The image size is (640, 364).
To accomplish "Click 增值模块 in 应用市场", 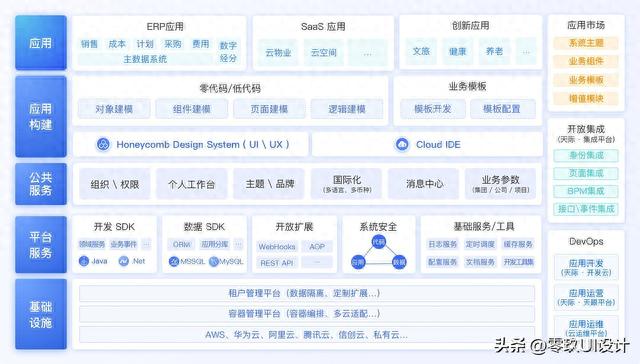I will click(586, 98).
